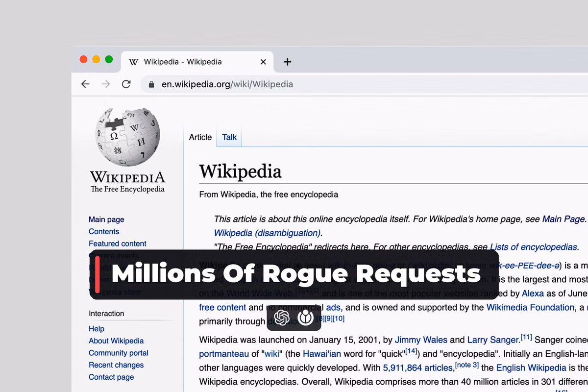Open a new tab with the plus button
This screenshot has width=588, height=392.
(x=288, y=62)
